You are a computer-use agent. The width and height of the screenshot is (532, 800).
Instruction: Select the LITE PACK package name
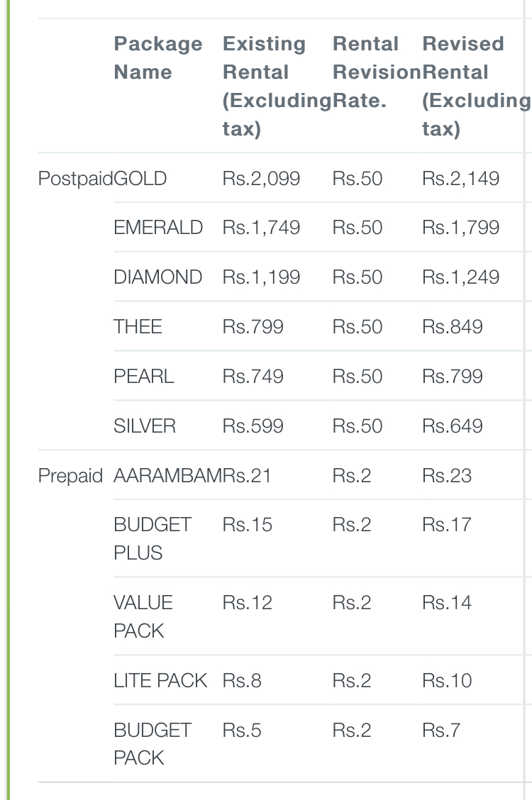(x=160, y=680)
